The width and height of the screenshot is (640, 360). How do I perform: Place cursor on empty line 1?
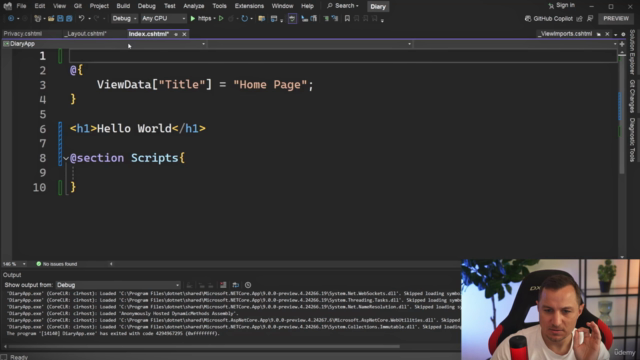pyautogui.click(x=343, y=56)
